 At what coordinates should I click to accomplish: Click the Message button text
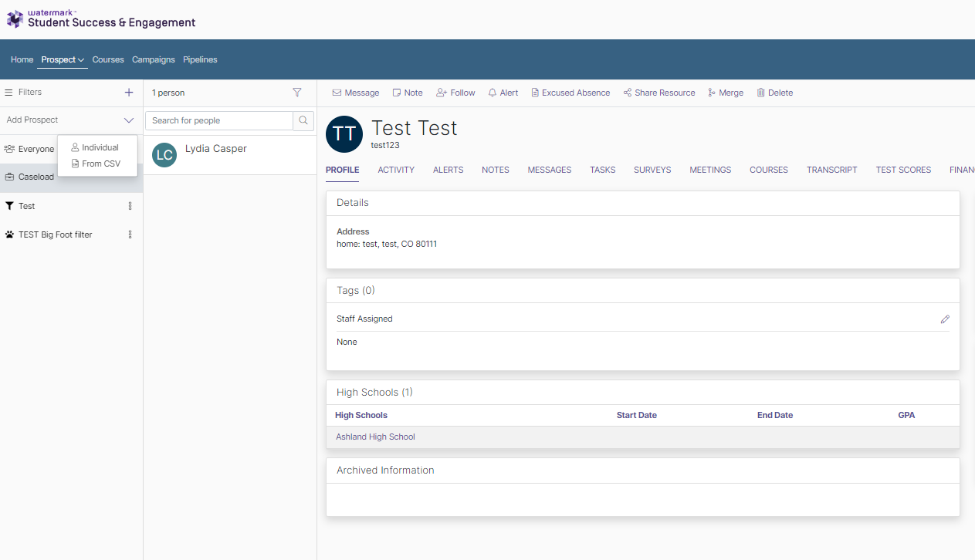(362, 93)
